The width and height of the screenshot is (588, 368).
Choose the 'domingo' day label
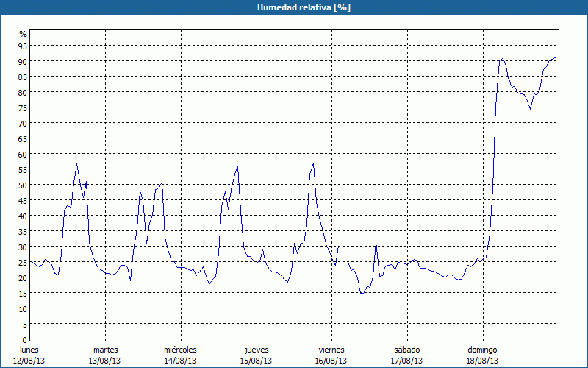point(482,350)
